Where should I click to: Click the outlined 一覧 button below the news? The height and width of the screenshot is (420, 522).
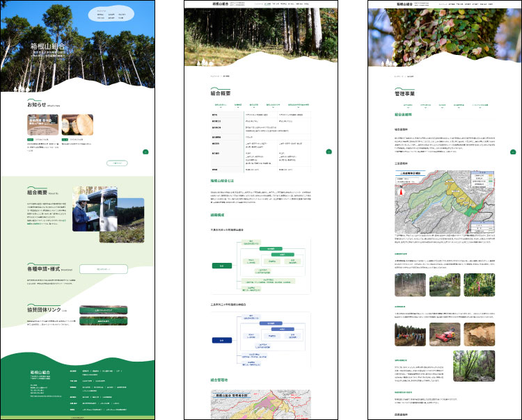(117, 163)
